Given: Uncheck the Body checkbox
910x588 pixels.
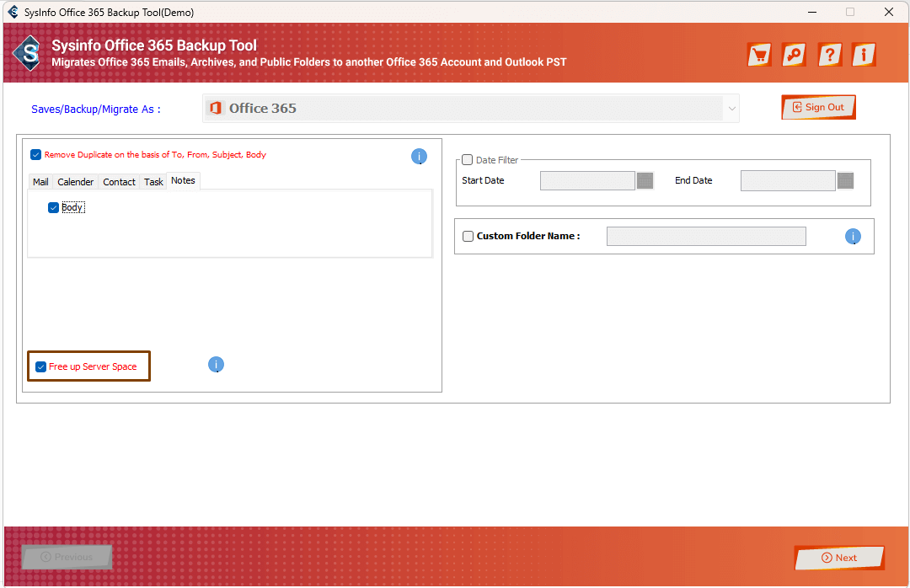Looking at the screenshot, I should [53, 208].
